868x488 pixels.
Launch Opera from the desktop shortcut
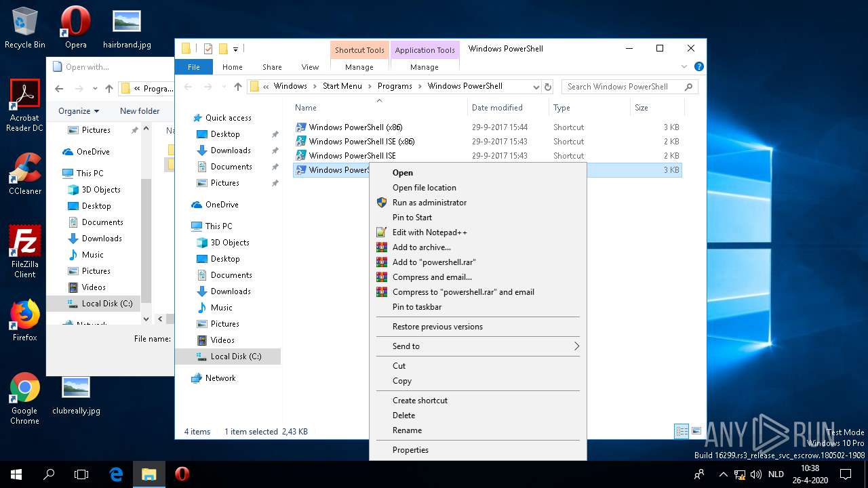[x=75, y=27]
